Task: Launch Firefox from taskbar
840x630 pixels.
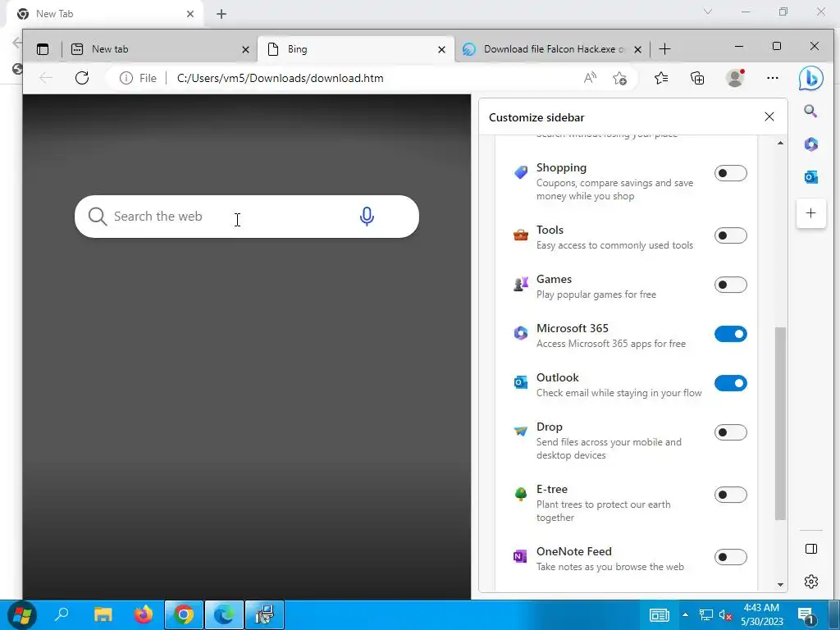Action: [x=143, y=614]
